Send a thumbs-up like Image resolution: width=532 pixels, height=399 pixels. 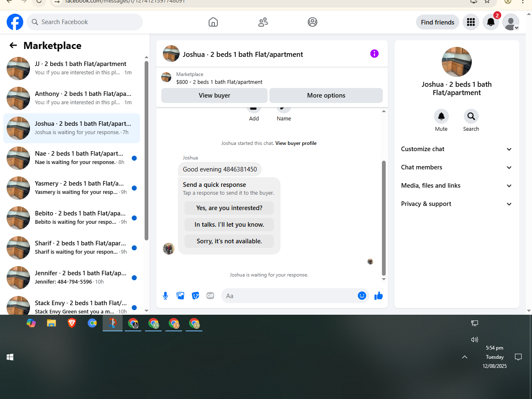(x=379, y=296)
